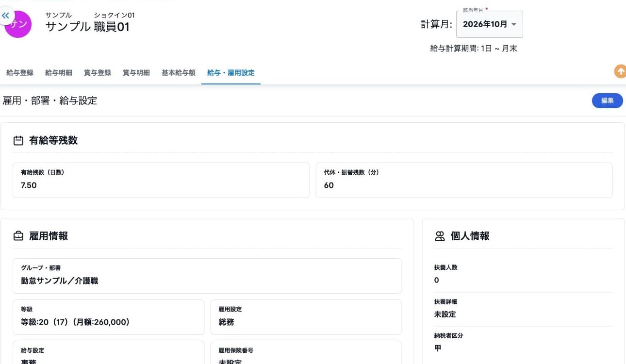Click the blue 編集 button
The height and width of the screenshot is (364, 626).
point(608,100)
